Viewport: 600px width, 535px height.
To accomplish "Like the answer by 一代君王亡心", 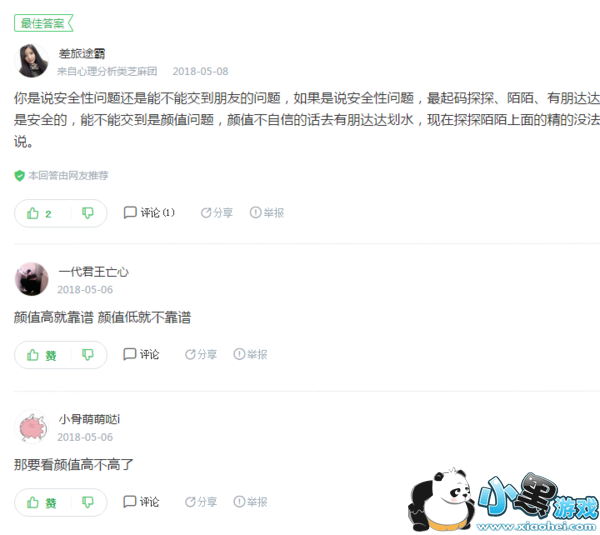I will coord(41,355).
